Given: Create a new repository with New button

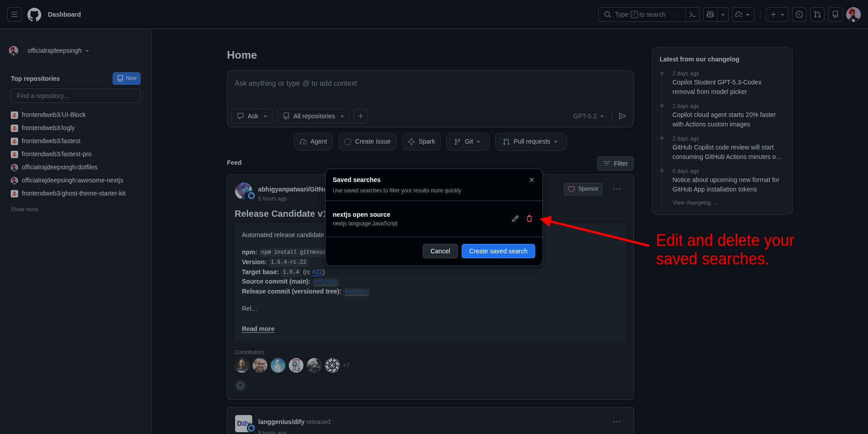Looking at the screenshot, I should tap(127, 79).
